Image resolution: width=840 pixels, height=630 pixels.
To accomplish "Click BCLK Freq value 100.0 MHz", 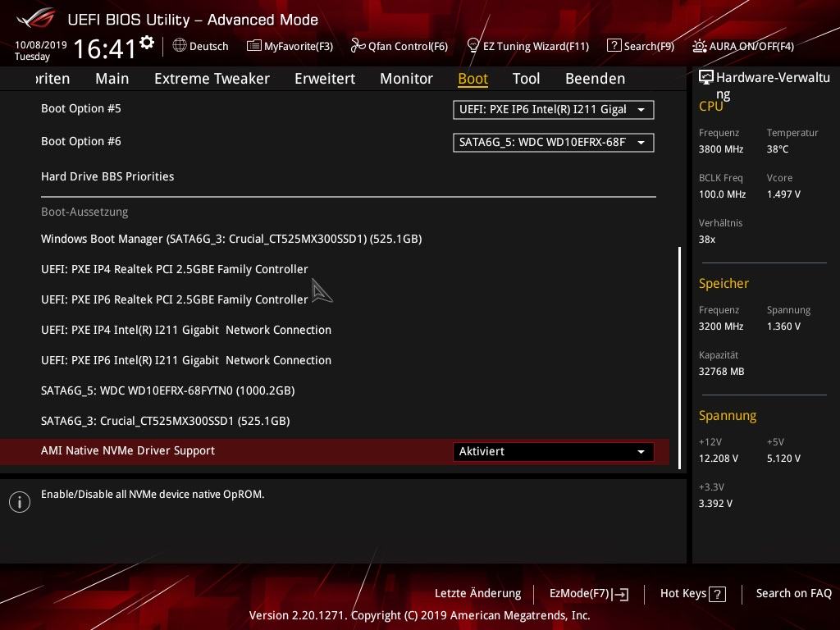I will point(722,194).
